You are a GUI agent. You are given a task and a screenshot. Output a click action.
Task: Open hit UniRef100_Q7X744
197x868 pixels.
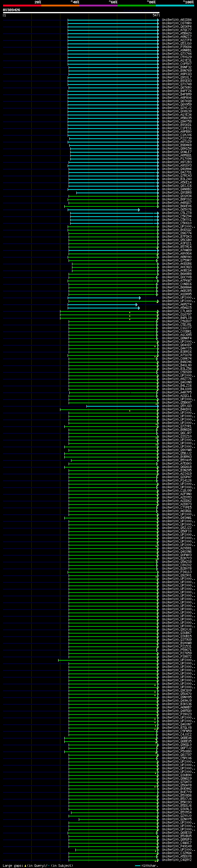click(176, 54)
